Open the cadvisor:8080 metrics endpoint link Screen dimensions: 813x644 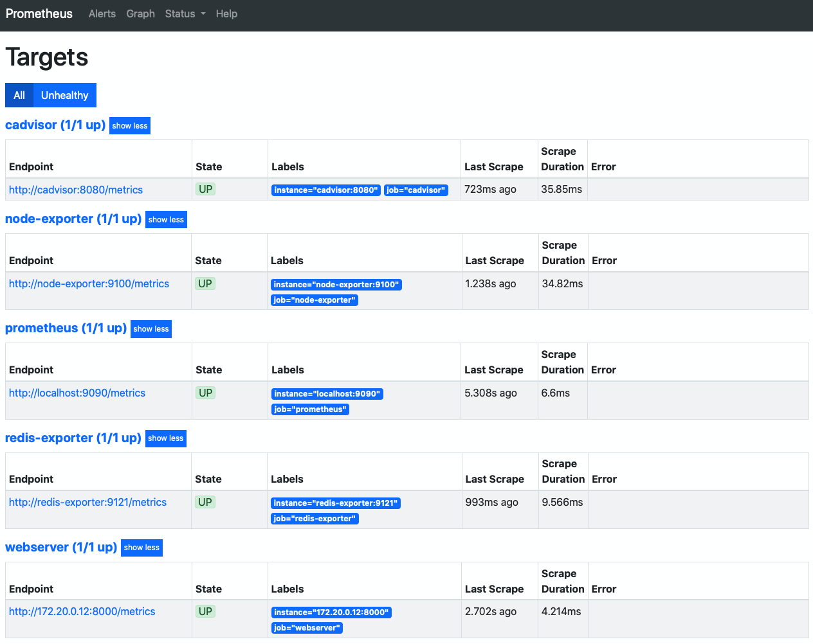[x=76, y=190]
